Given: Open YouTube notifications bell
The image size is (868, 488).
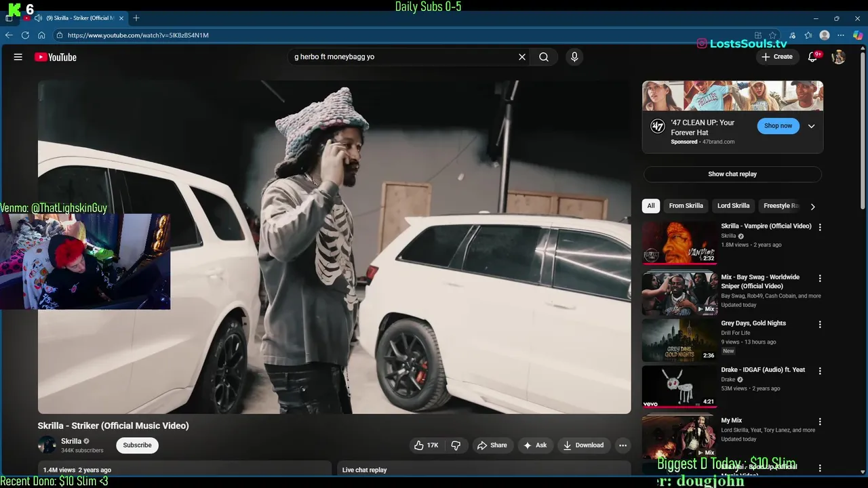Looking at the screenshot, I should pos(813,57).
